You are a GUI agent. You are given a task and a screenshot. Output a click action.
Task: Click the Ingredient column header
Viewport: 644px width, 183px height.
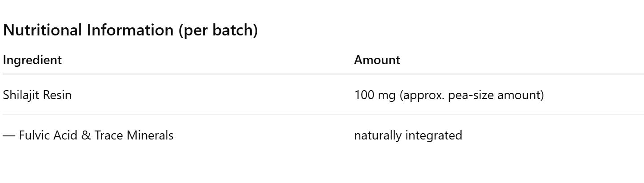pyautogui.click(x=32, y=60)
